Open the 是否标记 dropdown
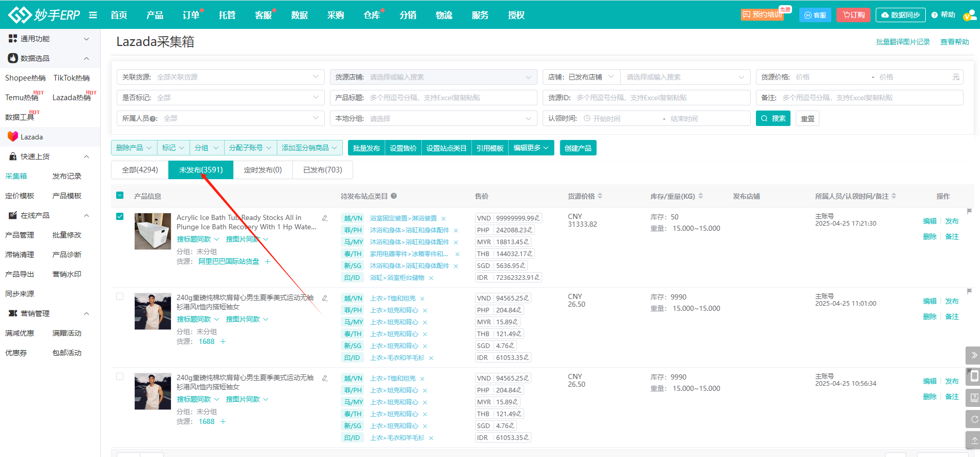 click(220, 98)
